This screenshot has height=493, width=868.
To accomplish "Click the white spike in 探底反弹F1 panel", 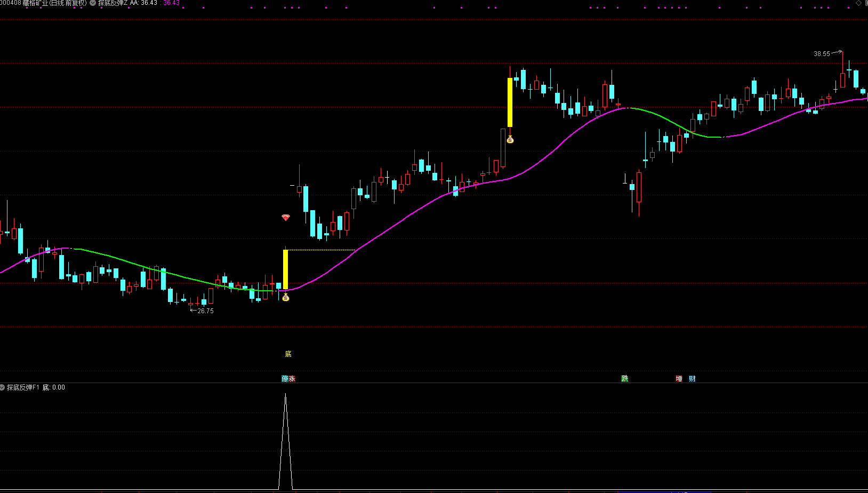I will point(285,442).
